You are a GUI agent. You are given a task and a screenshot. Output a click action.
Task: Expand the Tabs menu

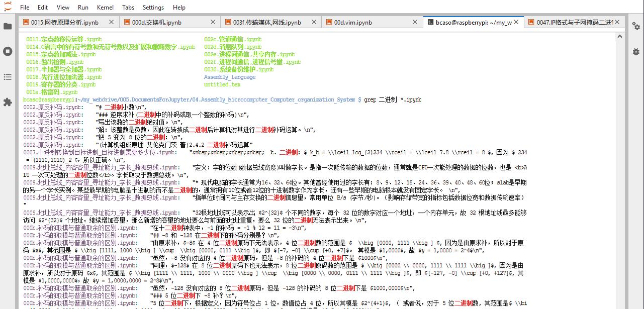pyautogui.click(x=128, y=8)
